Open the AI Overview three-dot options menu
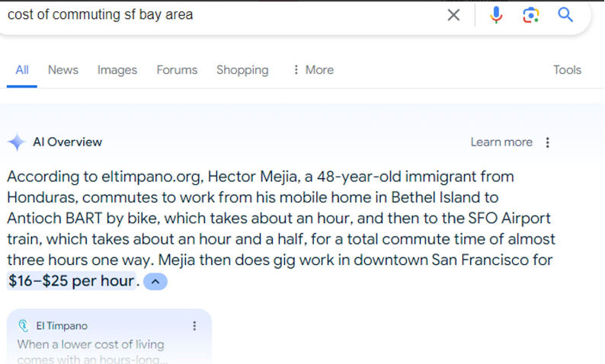Viewport: 605px width, 364px height. click(548, 142)
